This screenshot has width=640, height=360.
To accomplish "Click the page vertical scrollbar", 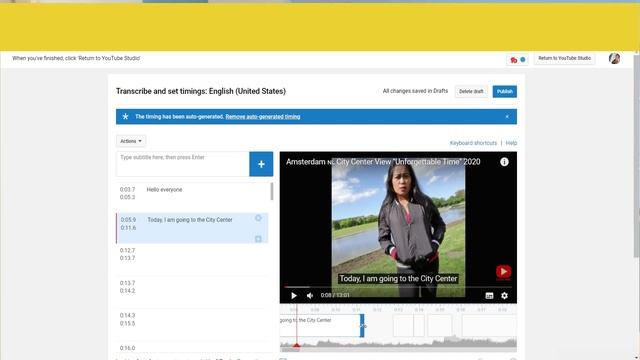I will (x=637, y=155).
